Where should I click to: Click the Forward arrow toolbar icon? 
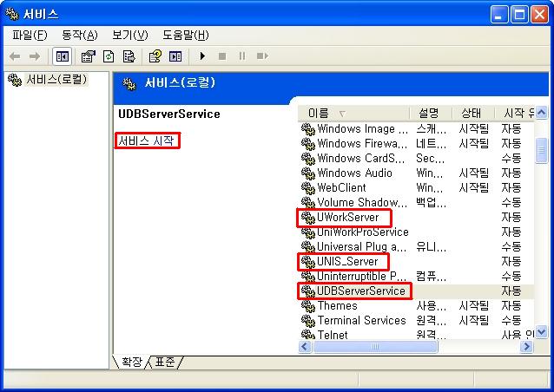[34, 56]
